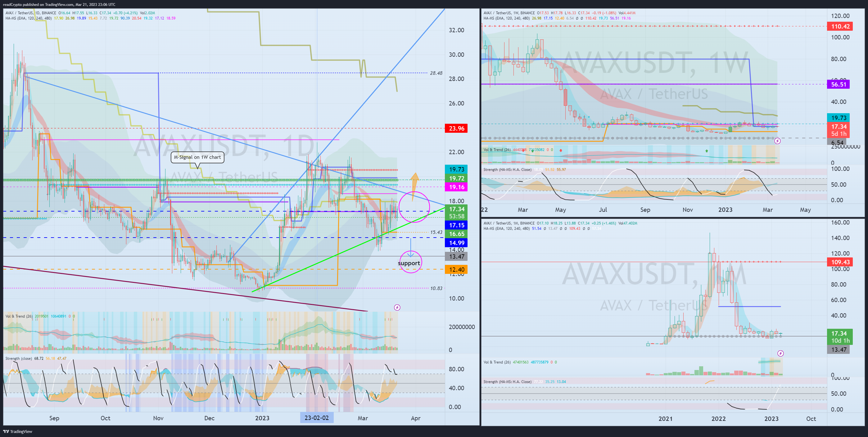This screenshot has height=437, width=868.
Task: Click the 'support' text label on 1D chart
Action: point(409,263)
